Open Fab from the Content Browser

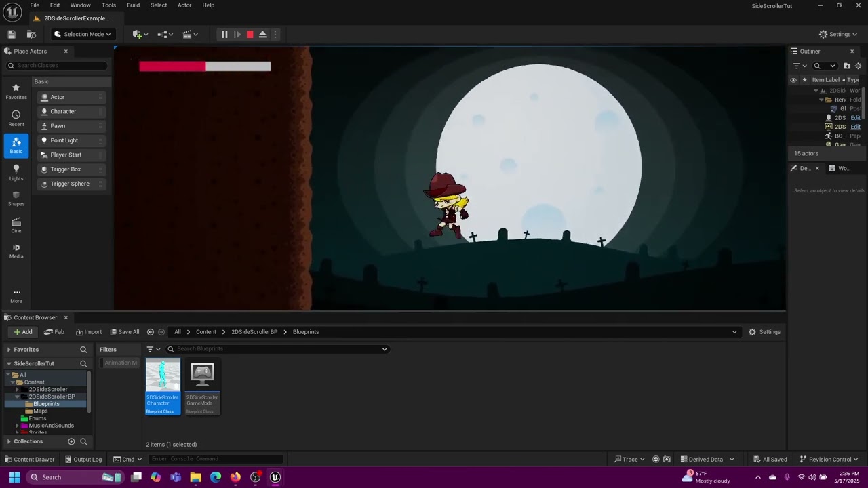[54, 332]
